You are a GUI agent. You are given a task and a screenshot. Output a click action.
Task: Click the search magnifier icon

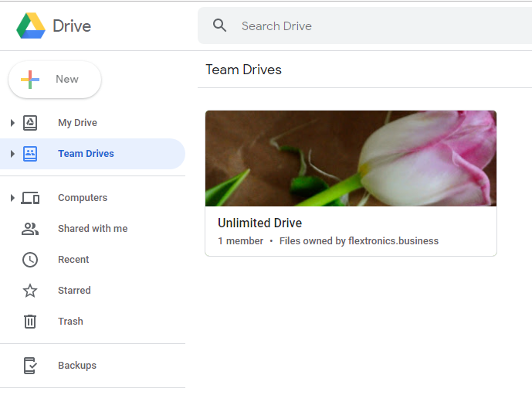tap(219, 26)
